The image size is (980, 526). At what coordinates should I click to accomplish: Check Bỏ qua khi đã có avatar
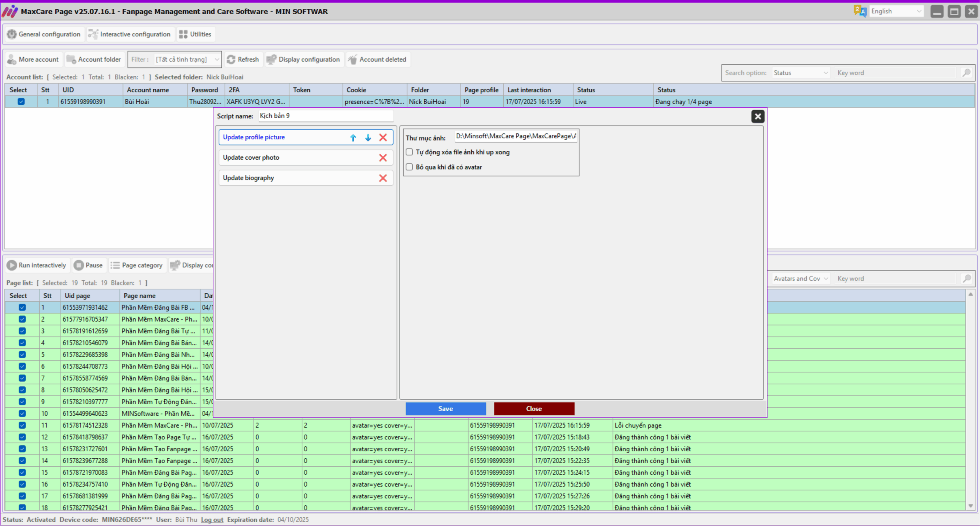[x=409, y=167]
